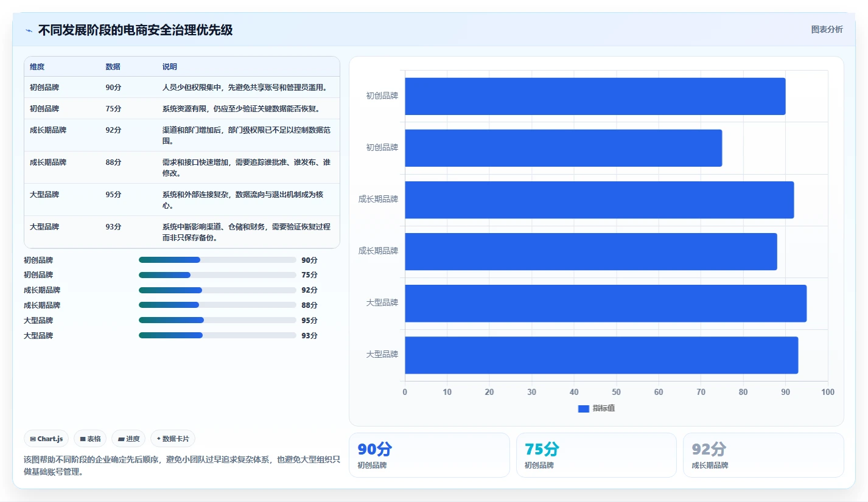Click the 图表分析 label in the header

pos(827,30)
